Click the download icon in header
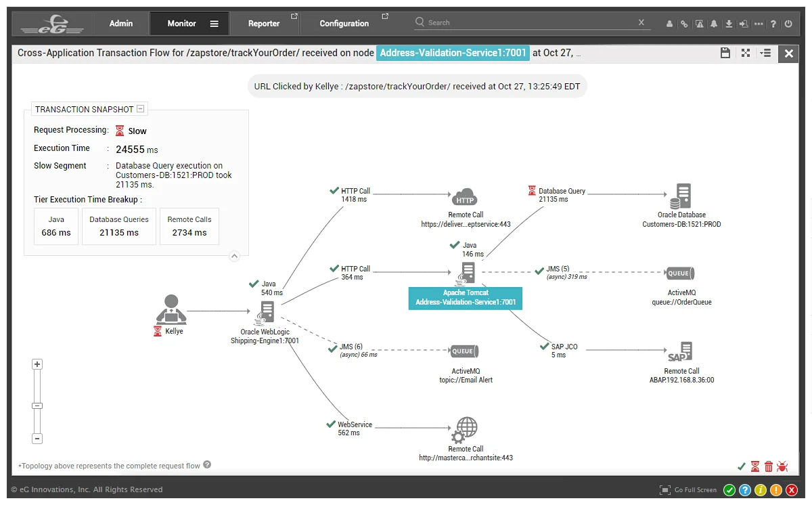 729,24
